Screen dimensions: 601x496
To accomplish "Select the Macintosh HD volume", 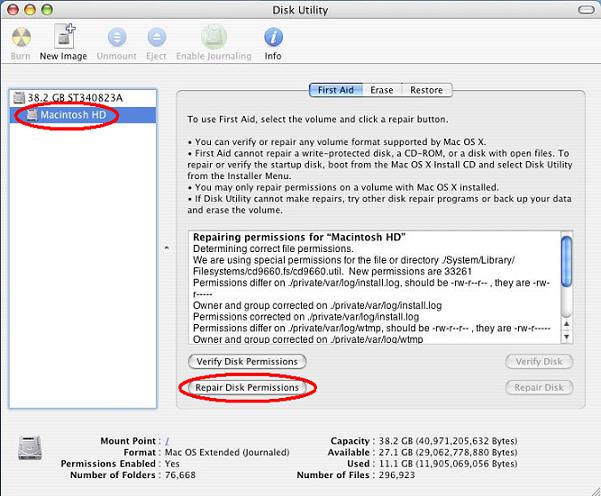I will click(83, 115).
